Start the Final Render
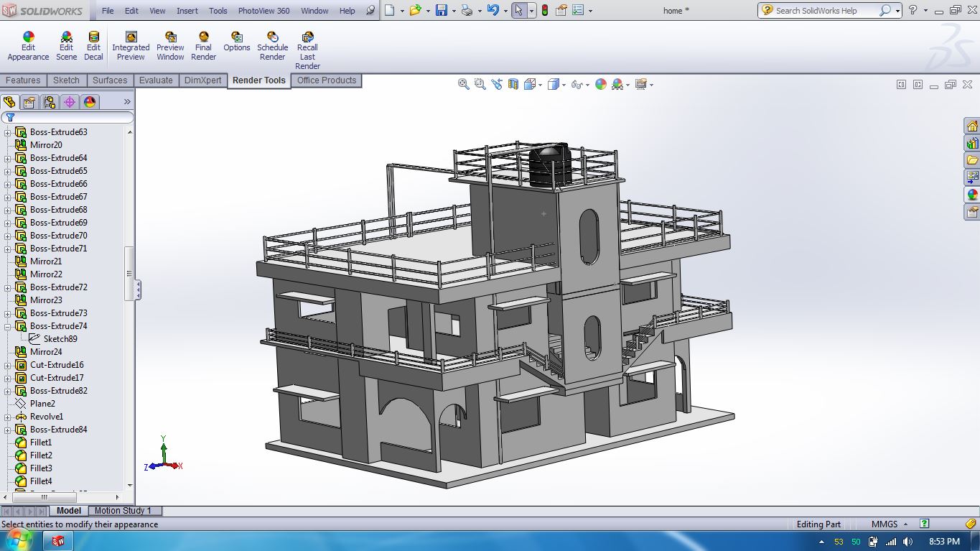The image size is (980, 551). point(203,46)
